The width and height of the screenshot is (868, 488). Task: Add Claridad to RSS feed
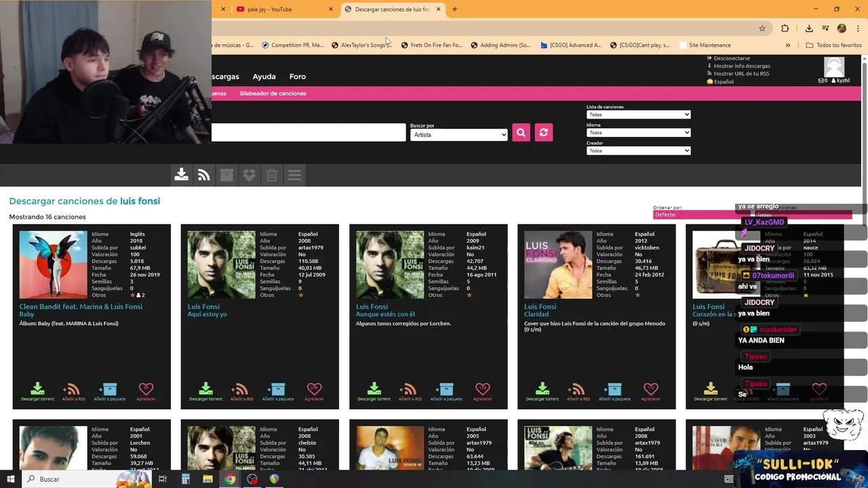click(x=578, y=391)
